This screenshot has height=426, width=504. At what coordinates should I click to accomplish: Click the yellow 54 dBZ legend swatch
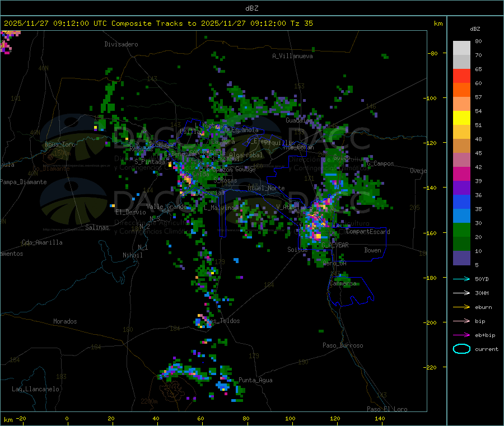tap(461, 118)
